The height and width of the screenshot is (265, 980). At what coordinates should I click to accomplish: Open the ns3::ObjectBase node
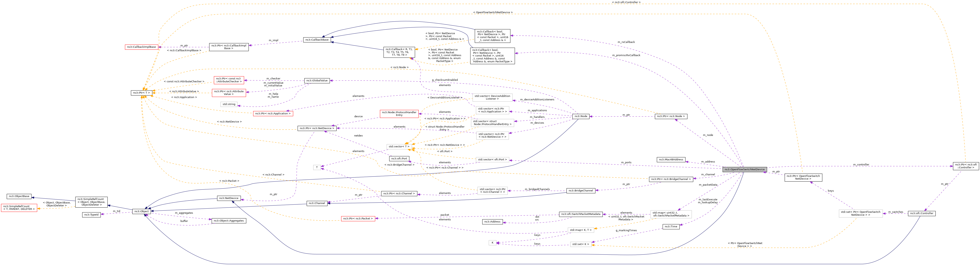click(x=19, y=196)
